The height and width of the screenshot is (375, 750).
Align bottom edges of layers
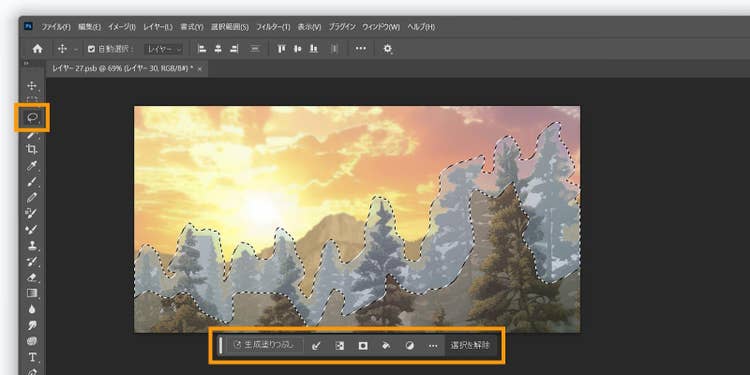[313, 49]
